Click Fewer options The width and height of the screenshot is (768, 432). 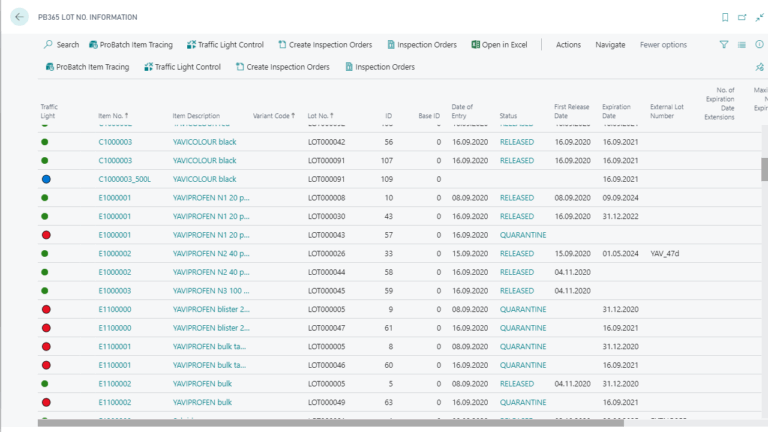tap(663, 45)
